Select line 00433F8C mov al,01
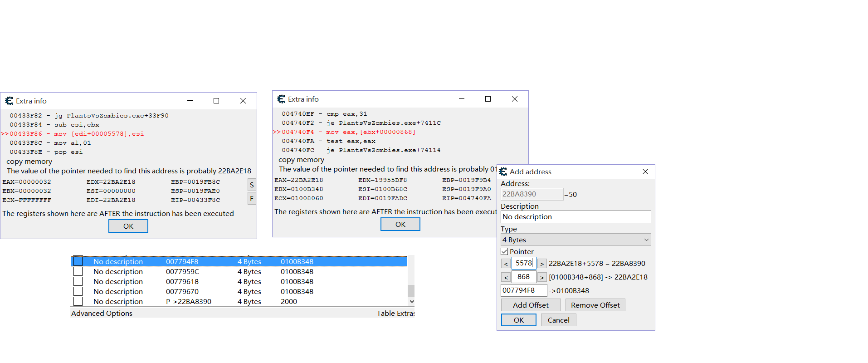 (50, 143)
